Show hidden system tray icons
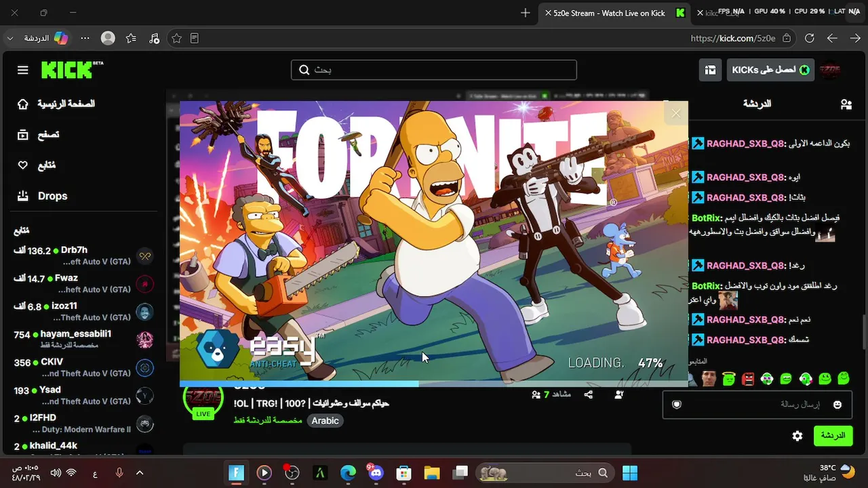Viewport: 868px width, 488px height. point(140,473)
